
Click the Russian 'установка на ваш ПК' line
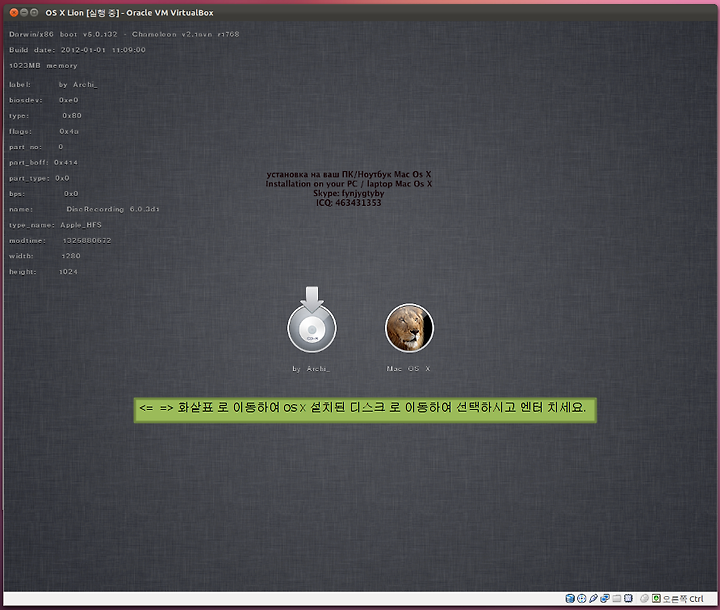[349, 174]
